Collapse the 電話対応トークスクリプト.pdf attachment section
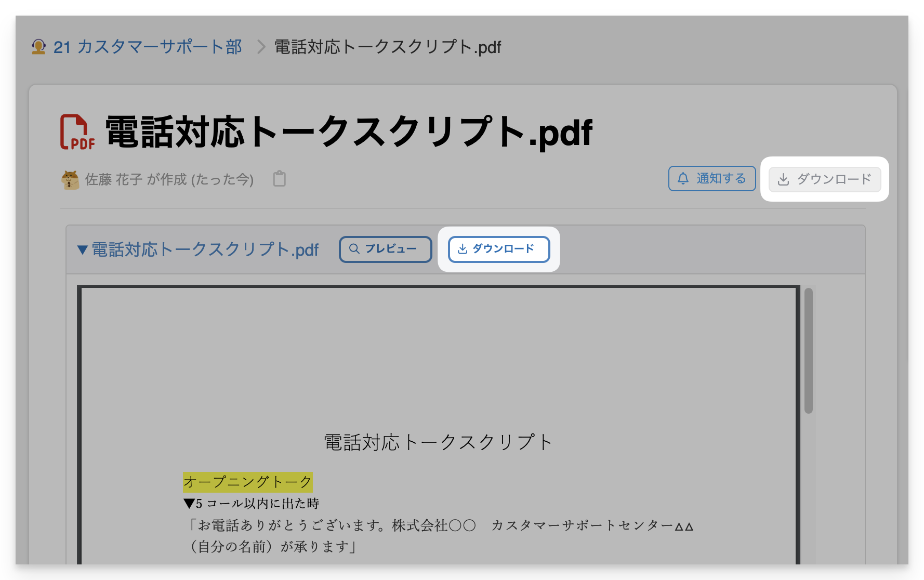 [197, 250]
